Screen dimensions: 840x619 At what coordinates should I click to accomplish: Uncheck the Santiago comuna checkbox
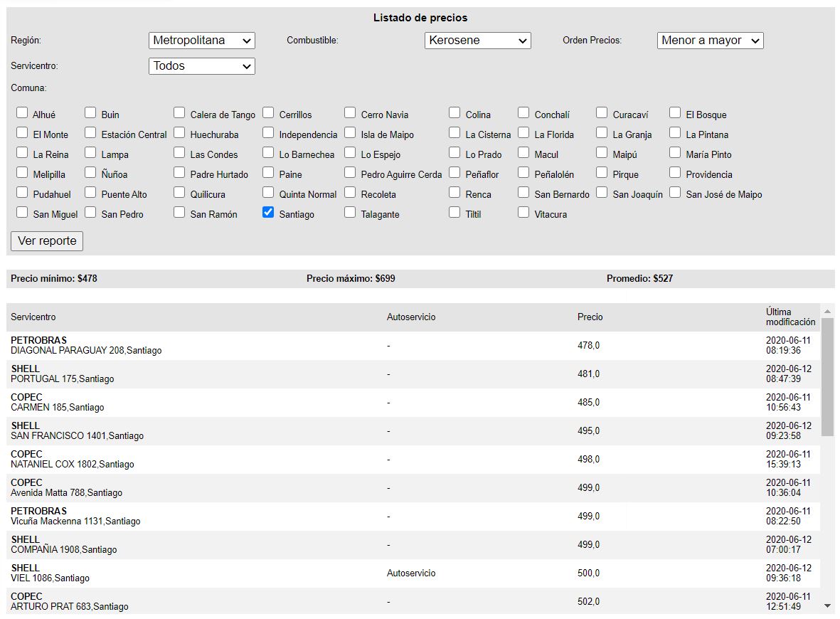268,212
